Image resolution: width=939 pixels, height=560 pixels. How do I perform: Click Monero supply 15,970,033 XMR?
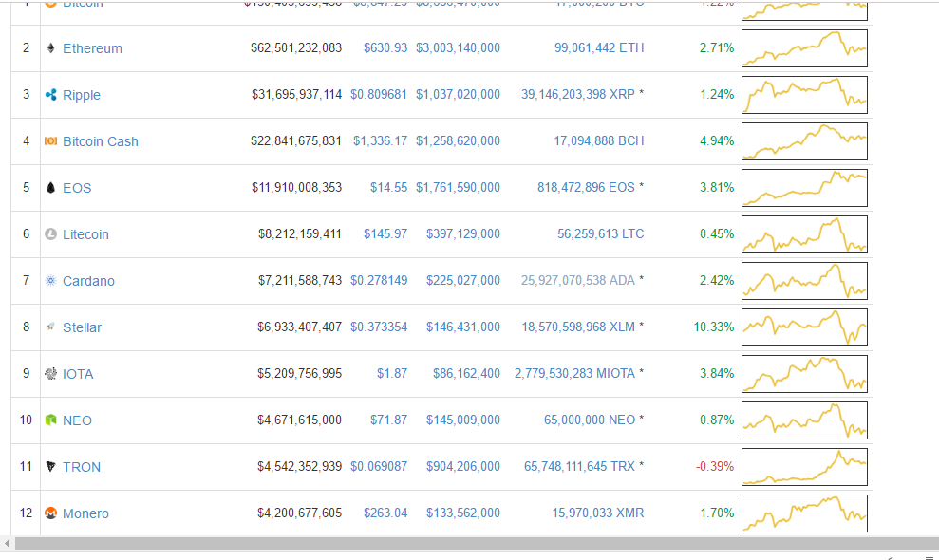pyautogui.click(x=597, y=513)
